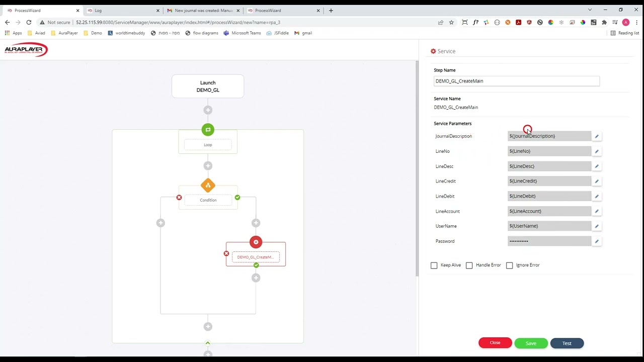Switch to the Log browser tab

(122, 10)
